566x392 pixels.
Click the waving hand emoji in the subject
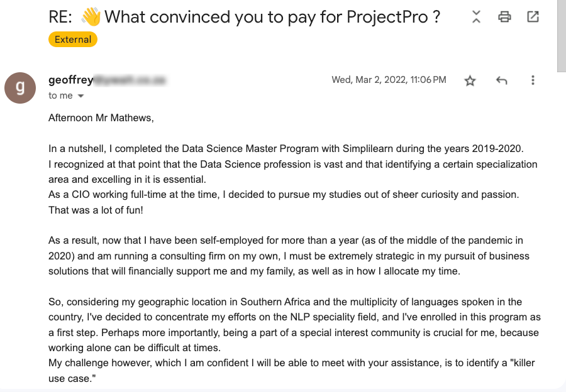pos(91,17)
